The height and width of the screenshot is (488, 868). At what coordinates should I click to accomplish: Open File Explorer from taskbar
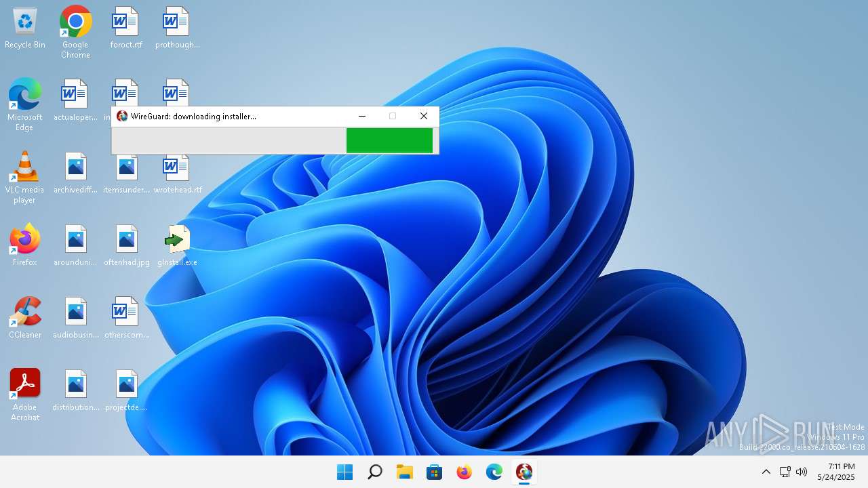click(x=404, y=472)
